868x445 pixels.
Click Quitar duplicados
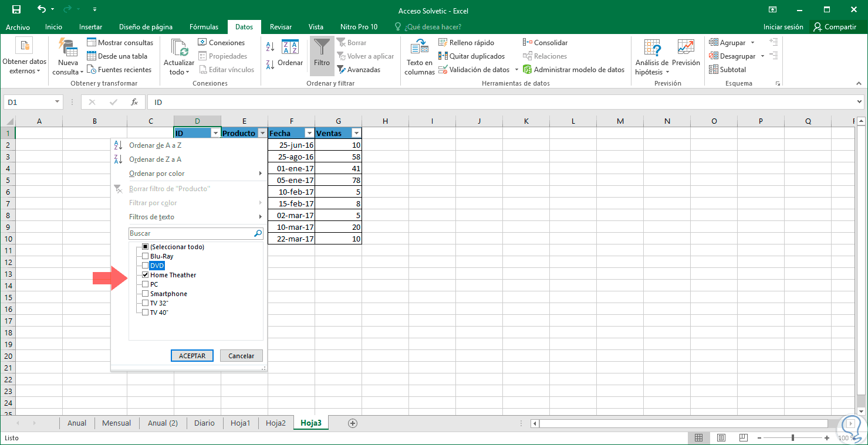[x=472, y=56]
